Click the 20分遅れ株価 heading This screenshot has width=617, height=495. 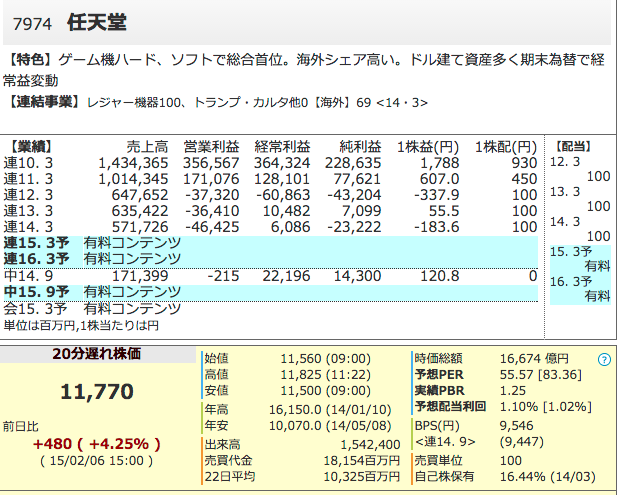coord(97,354)
